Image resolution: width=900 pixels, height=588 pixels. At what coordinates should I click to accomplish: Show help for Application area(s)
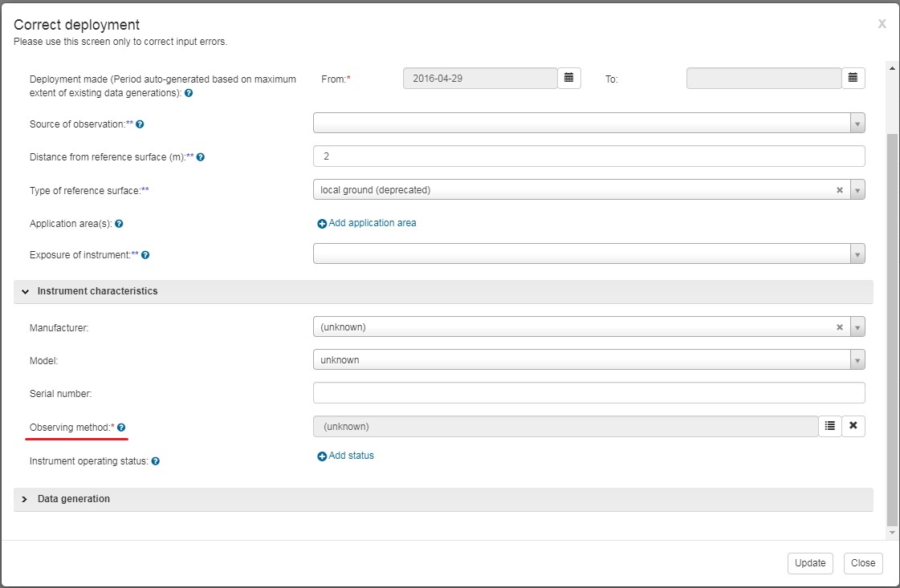pos(119,224)
